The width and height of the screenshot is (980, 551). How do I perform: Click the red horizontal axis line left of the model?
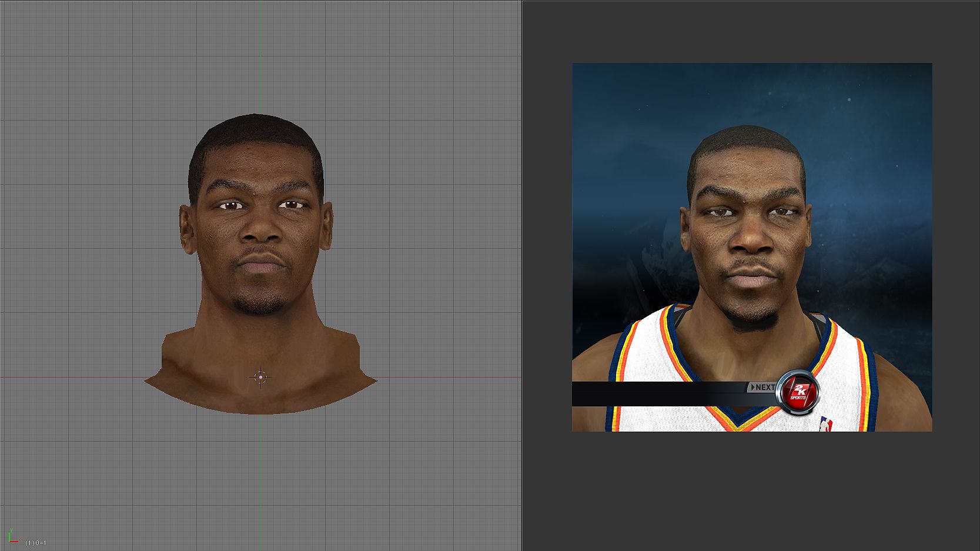tap(71, 377)
